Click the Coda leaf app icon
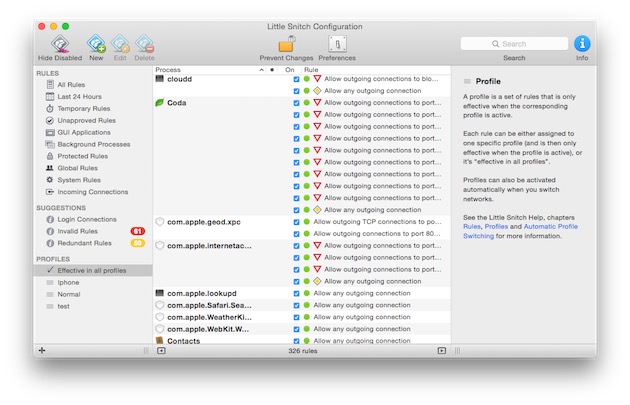The width and height of the screenshot is (630, 405). 160,103
